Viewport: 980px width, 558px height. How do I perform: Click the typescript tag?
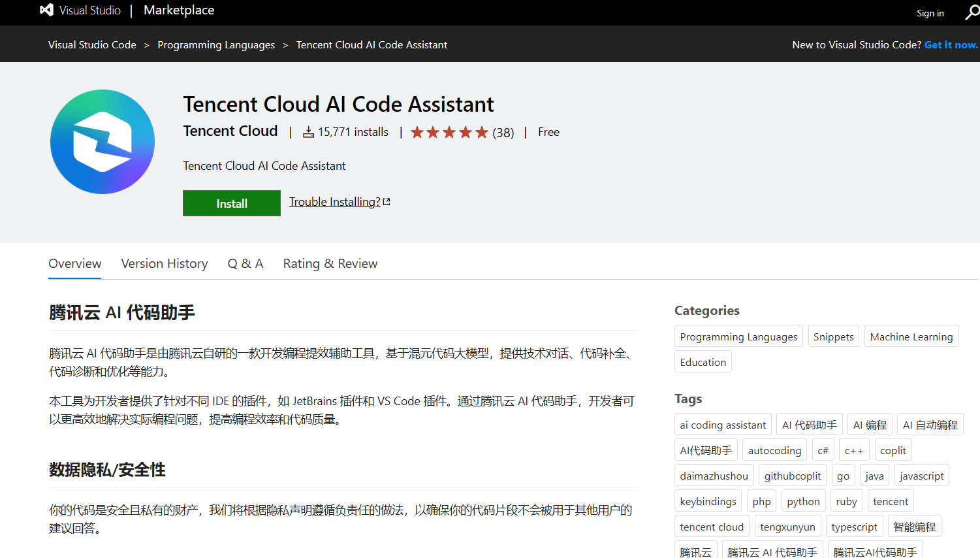[x=854, y=527]
